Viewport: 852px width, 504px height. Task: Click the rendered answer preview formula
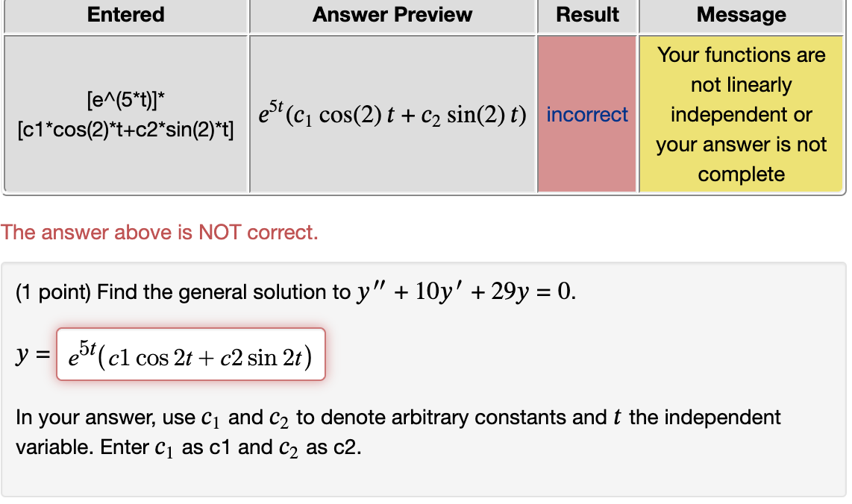pos(392,115)
